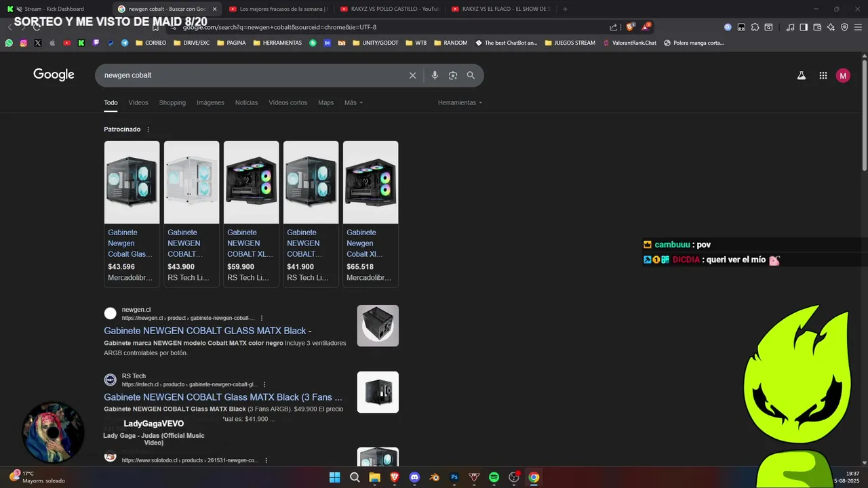
Task: Click the newgen.cl result thumbnail image
Action: 378,326
